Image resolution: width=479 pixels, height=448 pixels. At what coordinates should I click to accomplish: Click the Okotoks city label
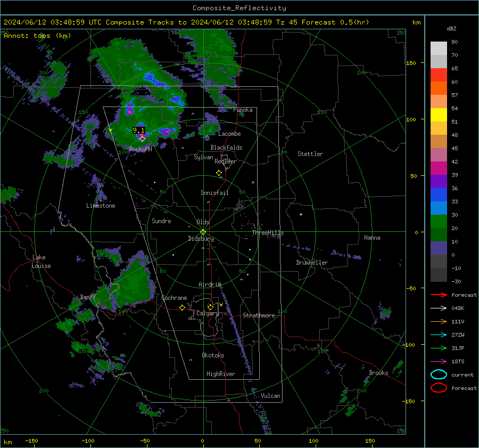213,355
